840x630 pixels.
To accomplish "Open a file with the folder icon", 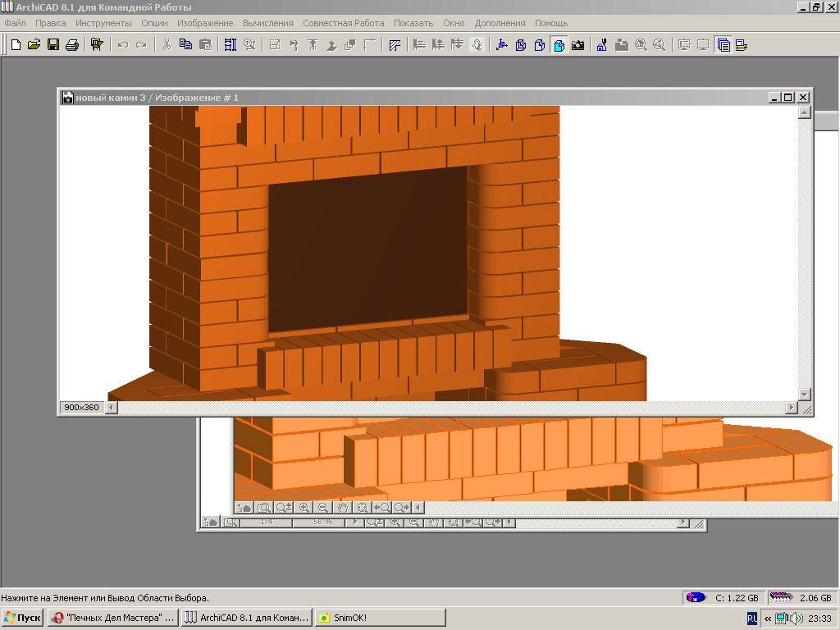I will point(34,45).
